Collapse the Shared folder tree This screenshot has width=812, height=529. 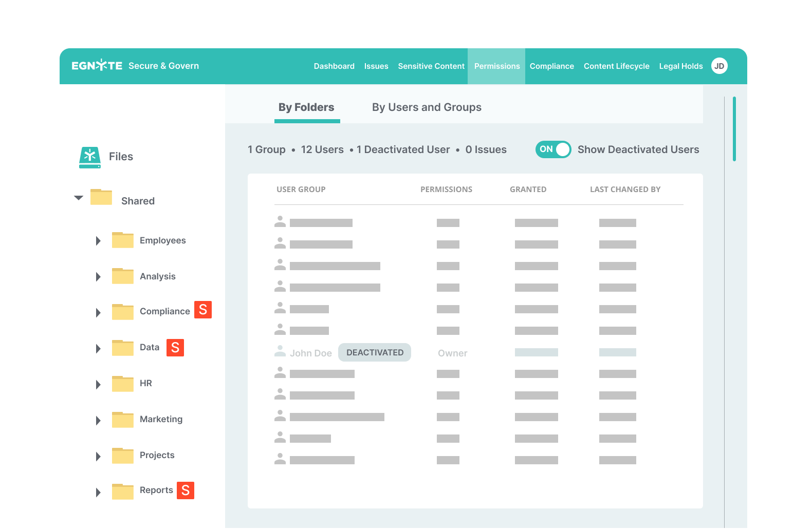point(79,198)
